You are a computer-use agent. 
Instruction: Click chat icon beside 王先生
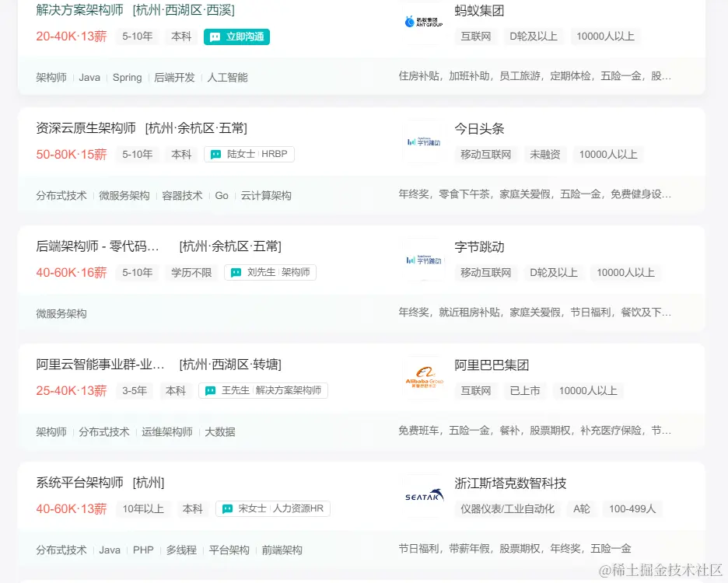[210, 391]
